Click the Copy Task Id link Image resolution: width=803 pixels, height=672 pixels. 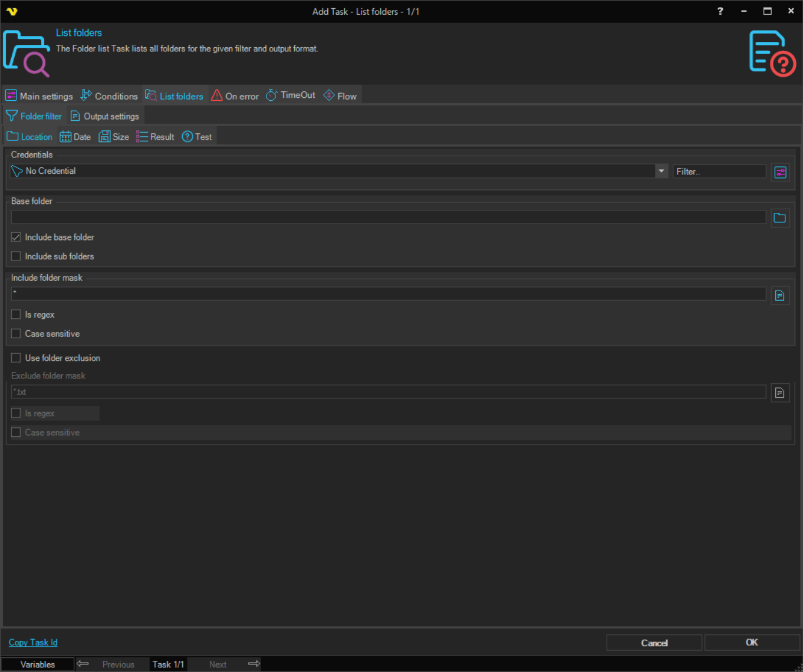(33, 643)
